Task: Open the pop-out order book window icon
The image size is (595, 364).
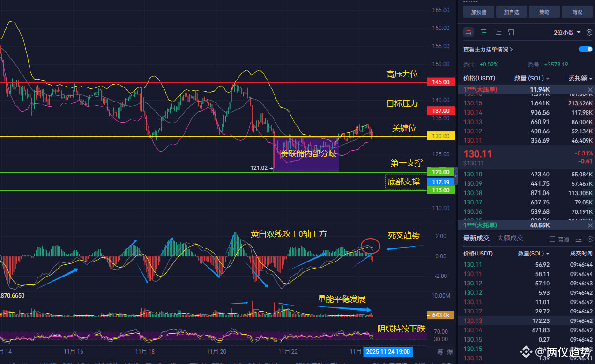Action: tap(511, 32)
